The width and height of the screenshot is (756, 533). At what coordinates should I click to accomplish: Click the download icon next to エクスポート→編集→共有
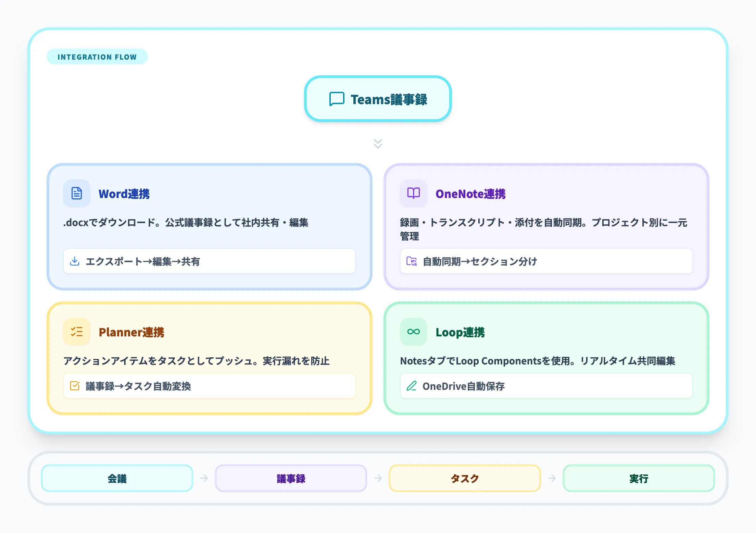point(75,261)
